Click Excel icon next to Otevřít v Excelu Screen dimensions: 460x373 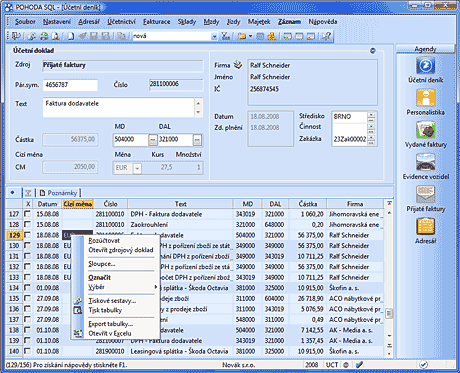tap(78, 333)
